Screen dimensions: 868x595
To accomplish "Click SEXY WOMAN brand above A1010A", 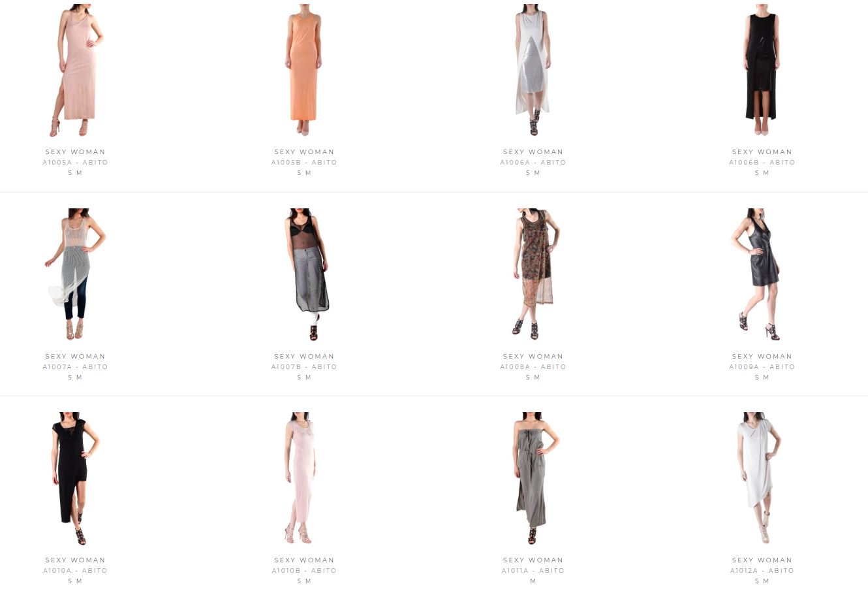I will coord(75,560).
